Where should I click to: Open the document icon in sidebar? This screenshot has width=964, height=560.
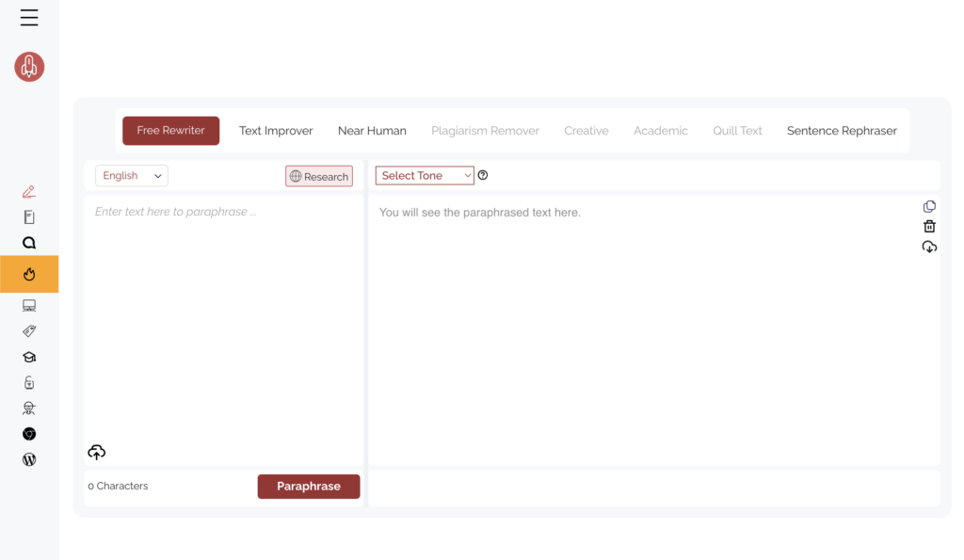click(x=29, y=217)
